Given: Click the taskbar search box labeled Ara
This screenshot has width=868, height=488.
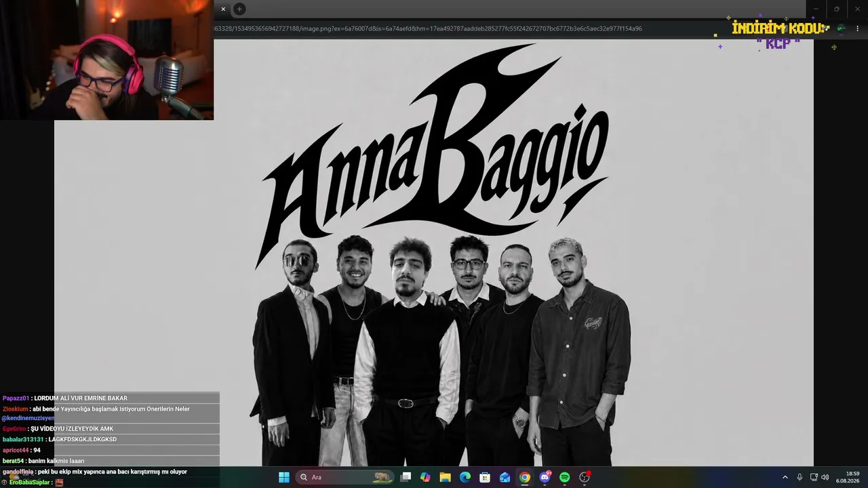Looking at the screenshot, I should tap(346, 477).
